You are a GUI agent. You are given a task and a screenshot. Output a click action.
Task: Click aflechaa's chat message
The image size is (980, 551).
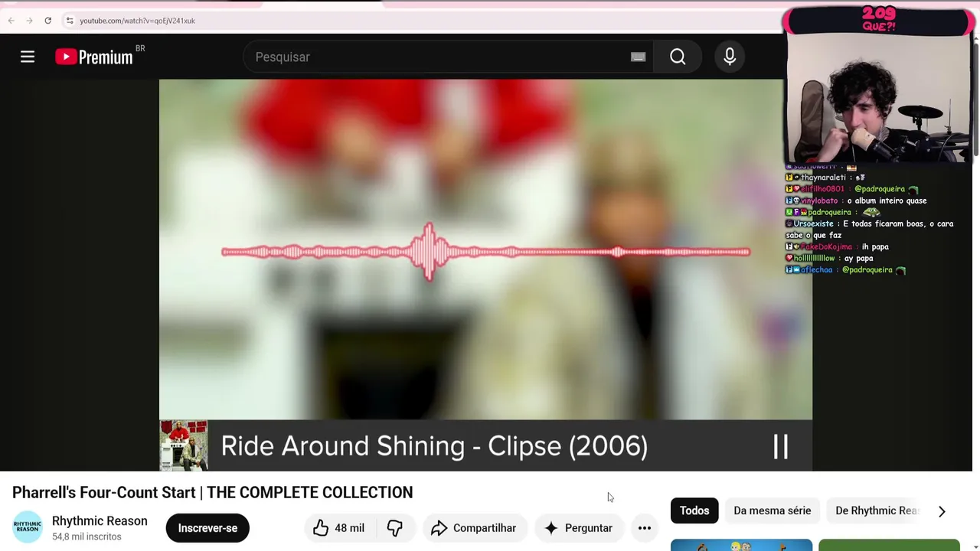click(x=846, y=269)
